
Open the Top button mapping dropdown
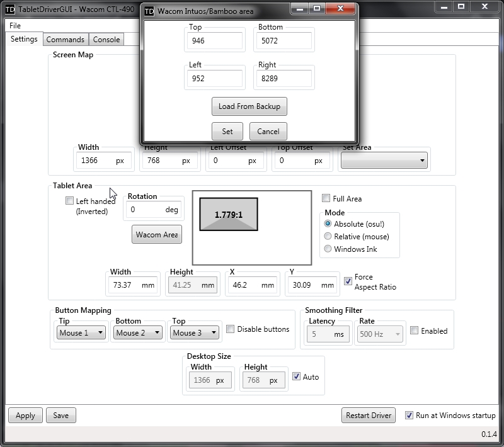tap(195, 332)
